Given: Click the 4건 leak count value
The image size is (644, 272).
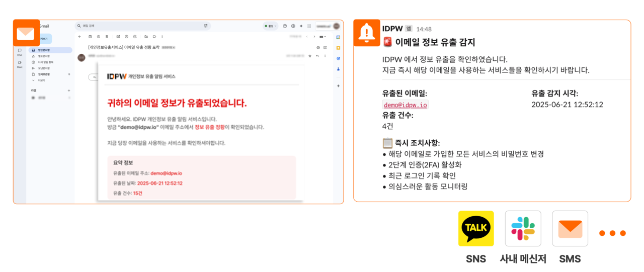Looking at the screenshot, I should click(x=388, y=126).
